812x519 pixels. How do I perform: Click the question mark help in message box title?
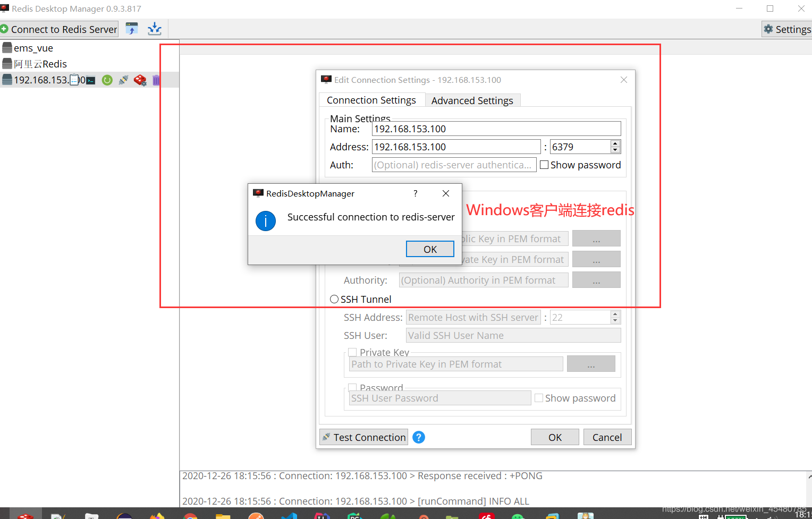(416, 193)
